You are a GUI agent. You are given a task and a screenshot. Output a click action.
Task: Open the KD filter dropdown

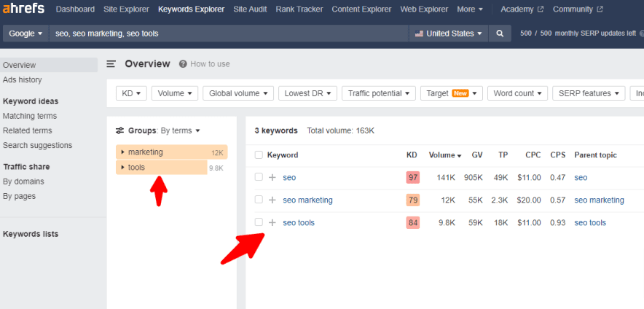click(132, 93)
